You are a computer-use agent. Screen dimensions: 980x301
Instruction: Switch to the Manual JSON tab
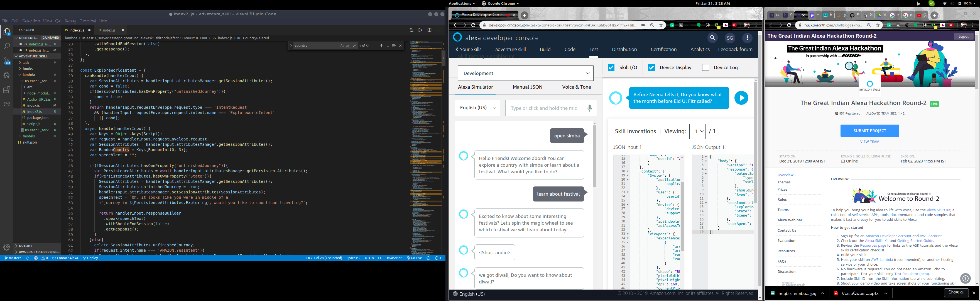(527, 87)
